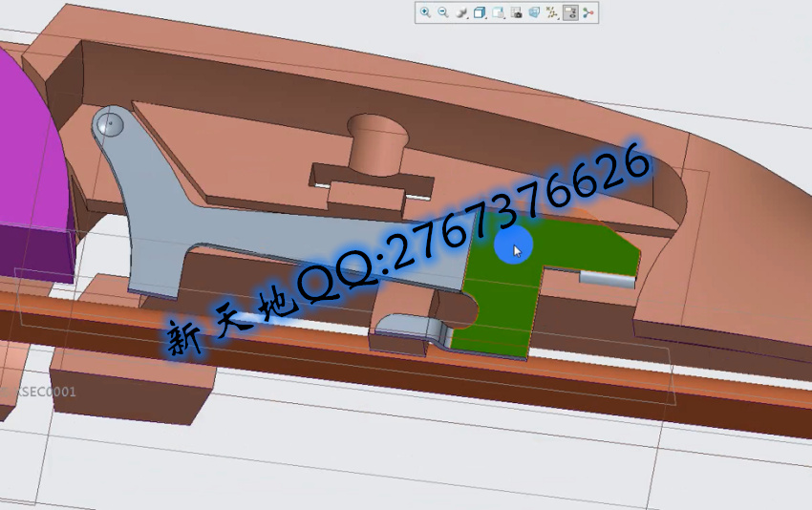The width and height of the screenshot is (812, 510).
Task: Open the layered view box dropdown
Action: (x=498, y=12)
